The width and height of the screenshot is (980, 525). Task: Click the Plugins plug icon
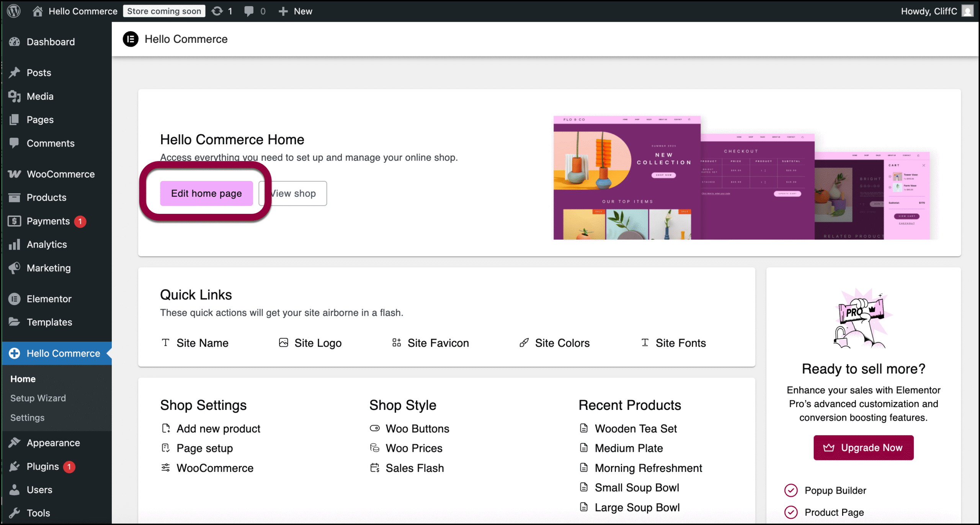pyautogui.click(x=15, y=466)
